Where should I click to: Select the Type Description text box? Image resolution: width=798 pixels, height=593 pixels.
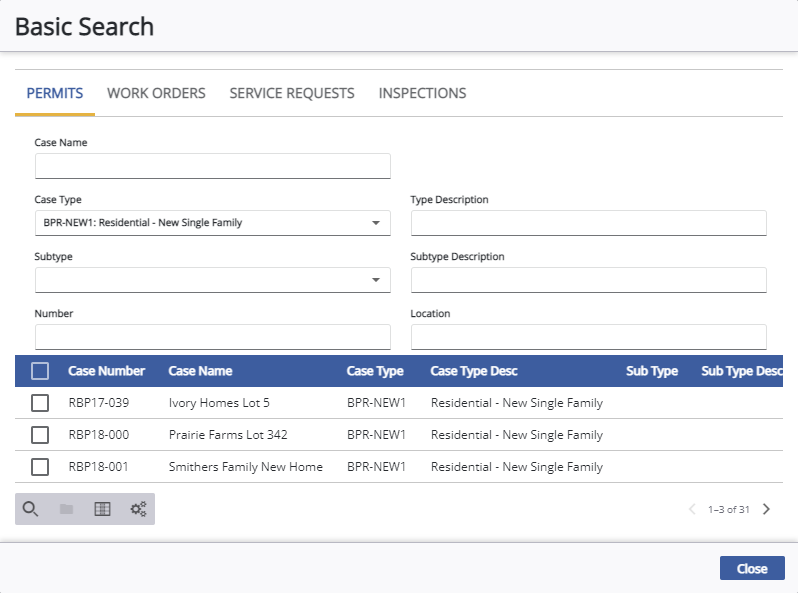[588, 223]
